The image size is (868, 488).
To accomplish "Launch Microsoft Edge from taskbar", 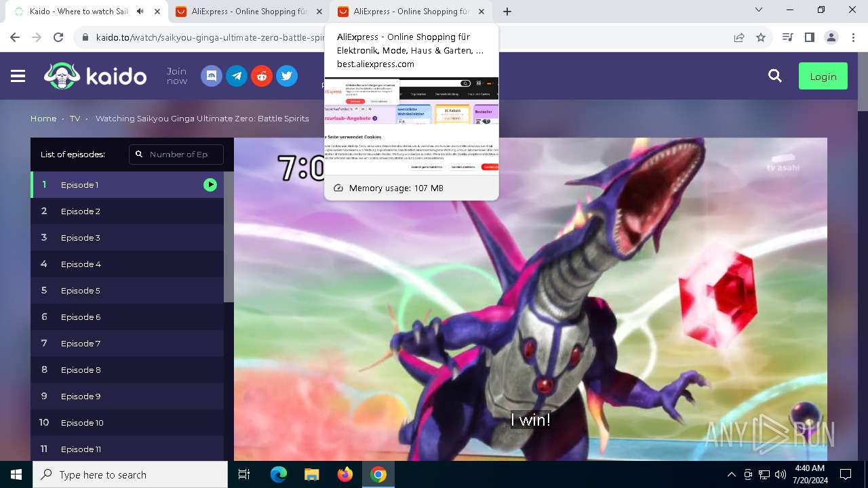I will (279, 474).
